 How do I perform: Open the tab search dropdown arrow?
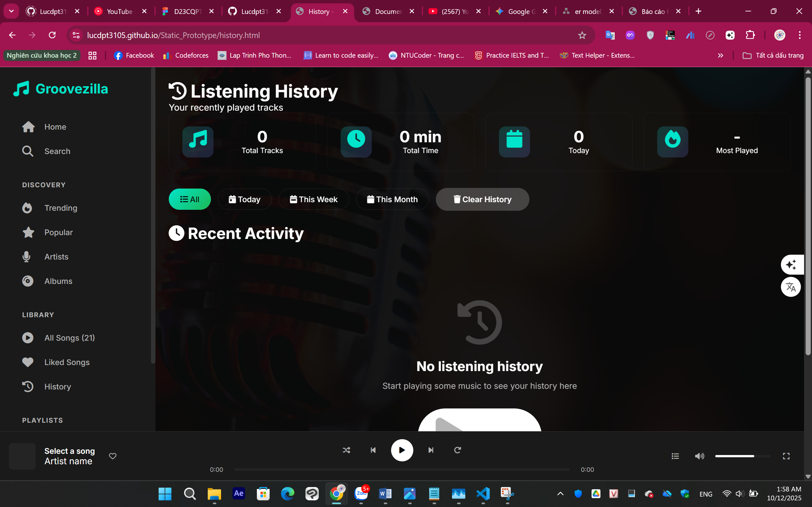coord(11,11)
